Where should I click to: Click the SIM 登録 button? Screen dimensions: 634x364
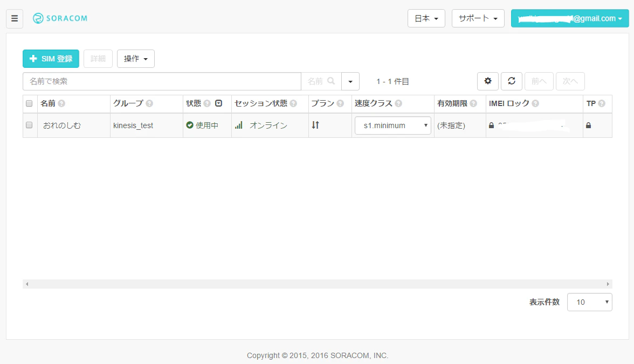coord(51,59)
